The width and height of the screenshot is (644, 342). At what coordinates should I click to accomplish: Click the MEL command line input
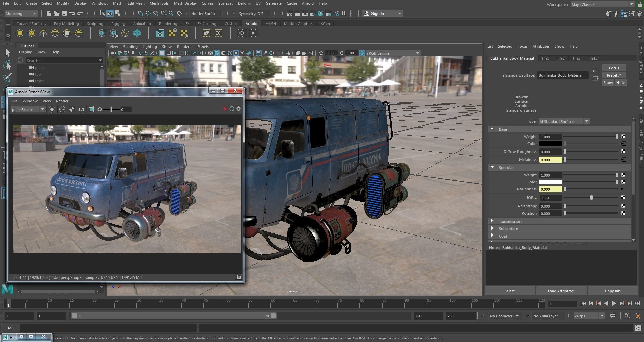coord(108,328)
